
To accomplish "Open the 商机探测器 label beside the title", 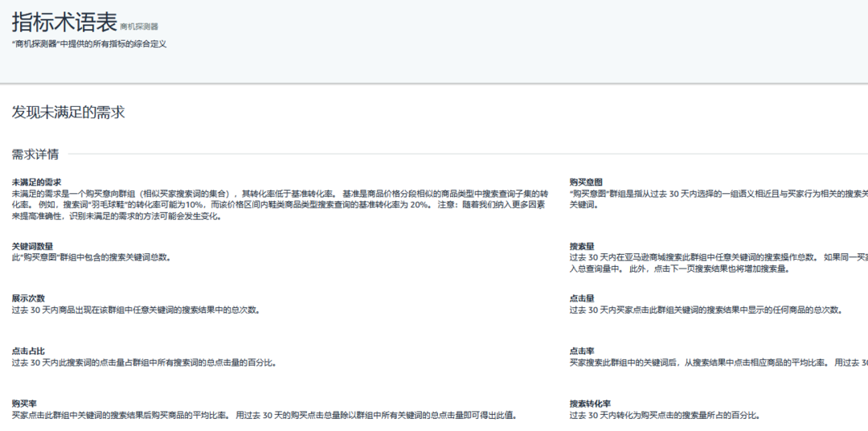I will click(139, 27).
